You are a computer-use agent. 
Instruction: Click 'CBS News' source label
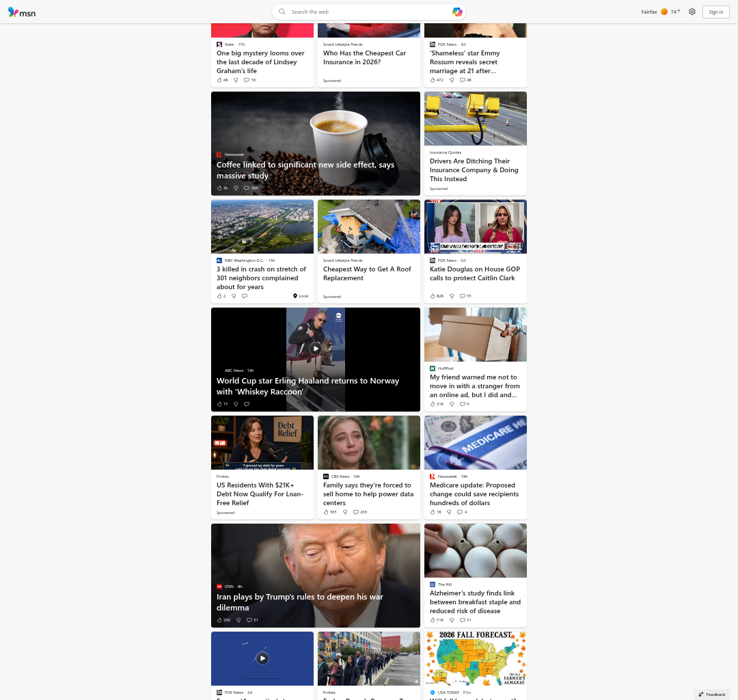pos(340,476)
